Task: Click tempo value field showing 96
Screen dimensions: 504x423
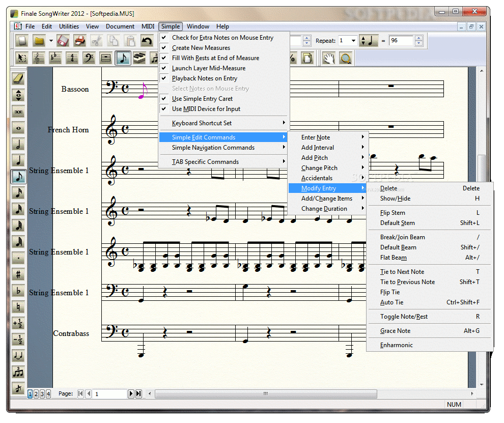Action: pyautogui.click(x=401, y=41)
